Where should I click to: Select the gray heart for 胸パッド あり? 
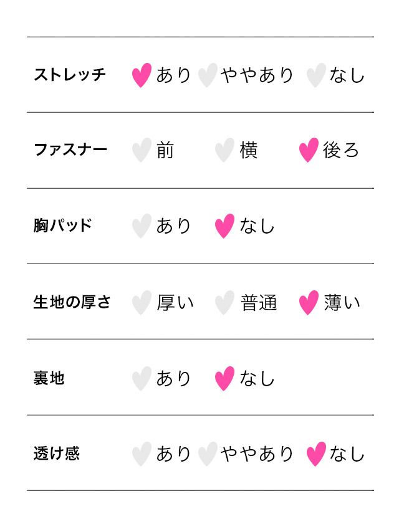(x=142, y=226)
